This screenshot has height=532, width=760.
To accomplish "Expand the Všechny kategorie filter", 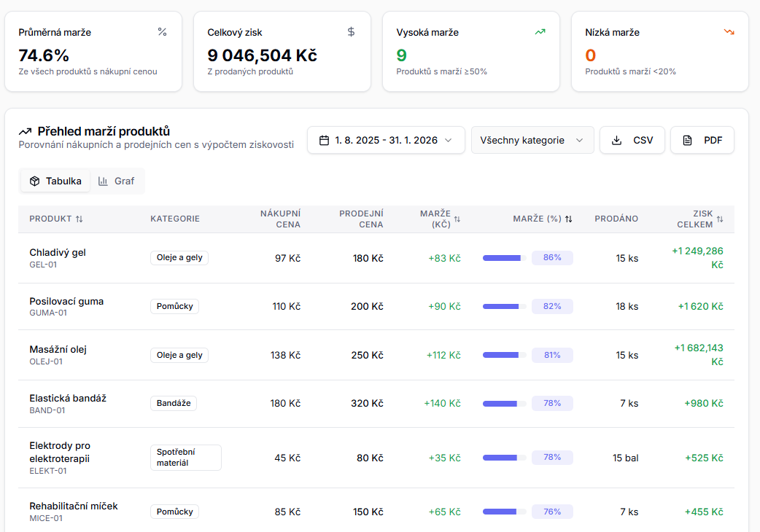I will [x=532, y=140].
